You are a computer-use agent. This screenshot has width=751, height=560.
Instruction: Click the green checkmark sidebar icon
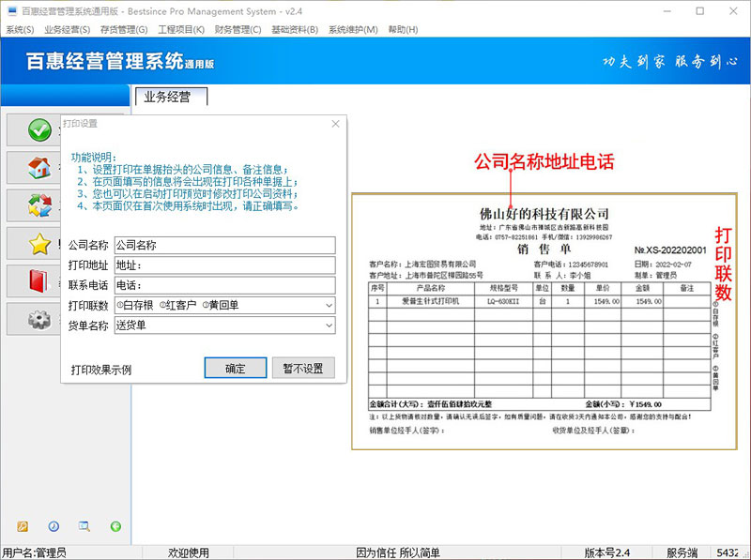point(39,130)
